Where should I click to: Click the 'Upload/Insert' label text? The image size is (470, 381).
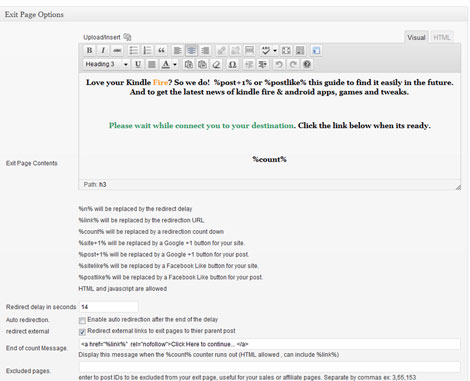(102, 37)
